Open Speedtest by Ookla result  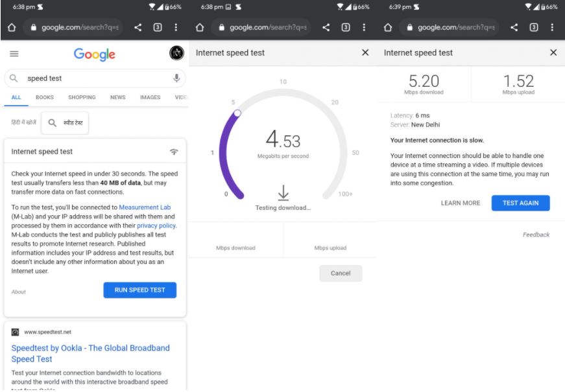90,354
